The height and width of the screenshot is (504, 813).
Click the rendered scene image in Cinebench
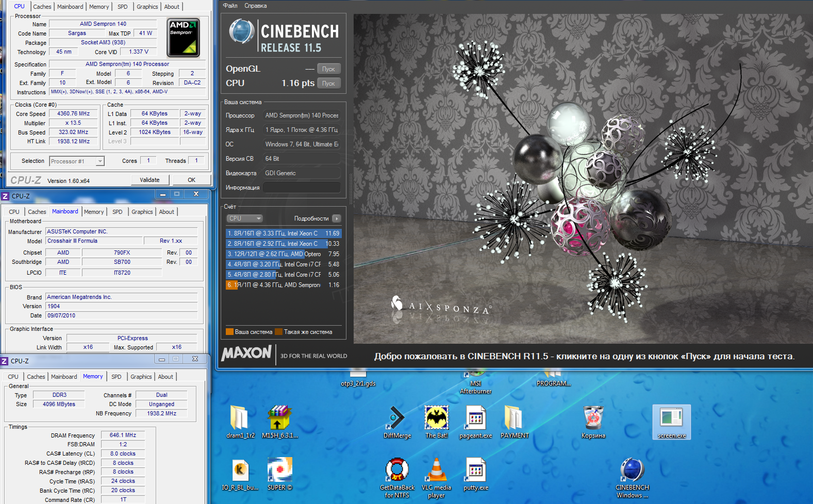click(x=583, y=178)
